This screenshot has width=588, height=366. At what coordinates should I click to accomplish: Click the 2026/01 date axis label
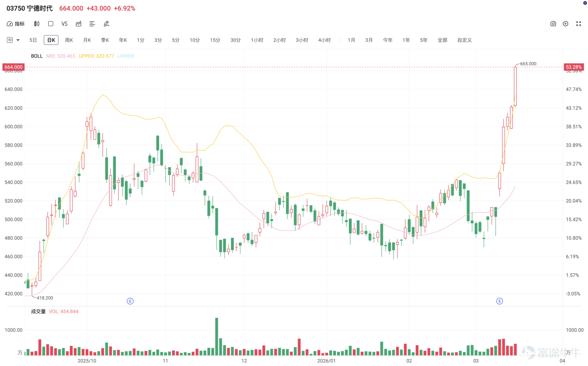pos(326,361)
